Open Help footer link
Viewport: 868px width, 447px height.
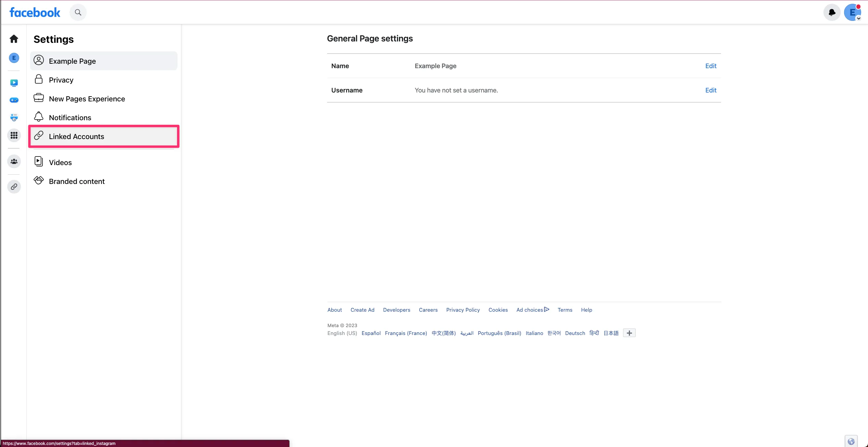tap(586, 310)
